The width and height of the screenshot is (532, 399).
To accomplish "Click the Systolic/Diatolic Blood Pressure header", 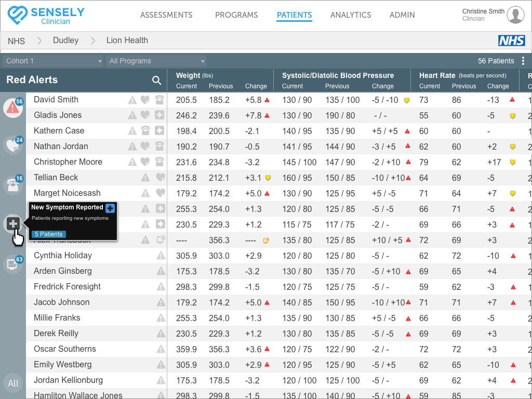I will click(x=338, y=76).
